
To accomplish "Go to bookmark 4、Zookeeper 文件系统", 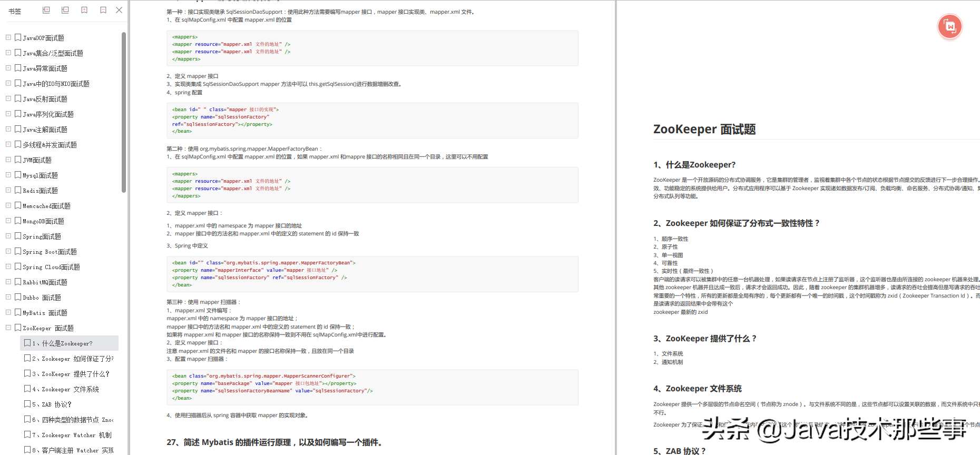I will coord(65,389).
